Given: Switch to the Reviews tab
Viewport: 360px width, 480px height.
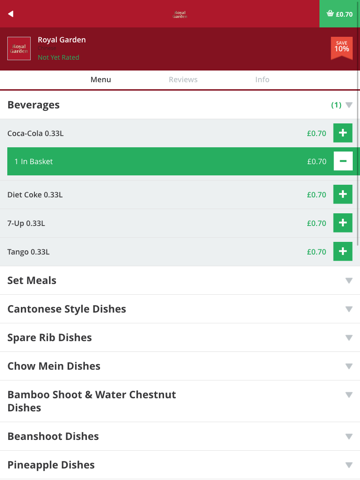Looking at the screenshot, I should [x=183, y=80].
